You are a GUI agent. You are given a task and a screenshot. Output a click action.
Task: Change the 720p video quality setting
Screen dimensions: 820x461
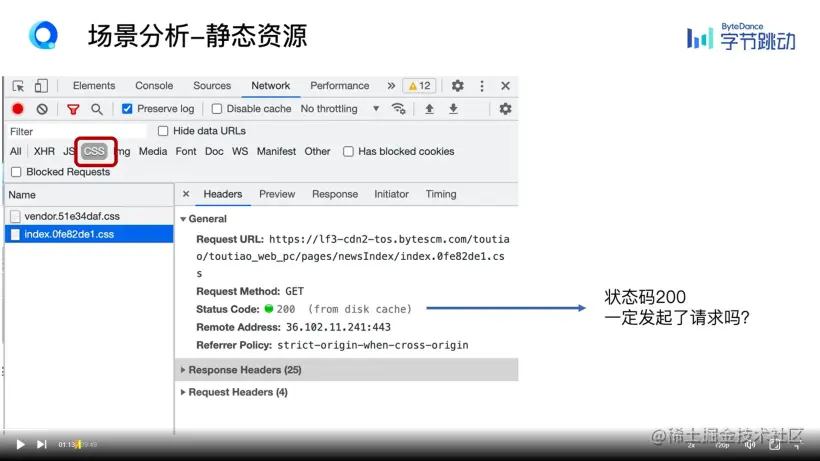pyautogui.click(x=722, y=445)
